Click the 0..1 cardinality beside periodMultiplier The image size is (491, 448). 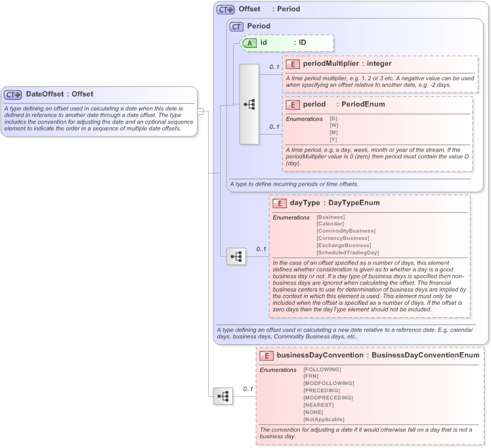pos(274,67)
